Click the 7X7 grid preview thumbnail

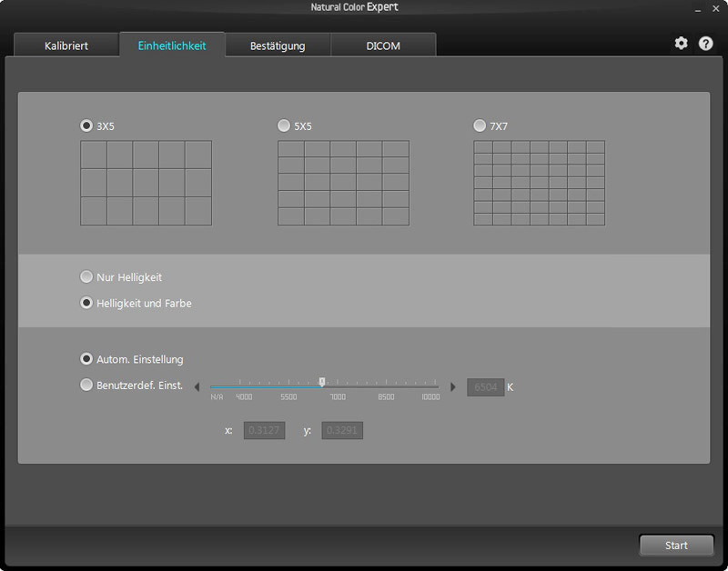click(540, 184)
